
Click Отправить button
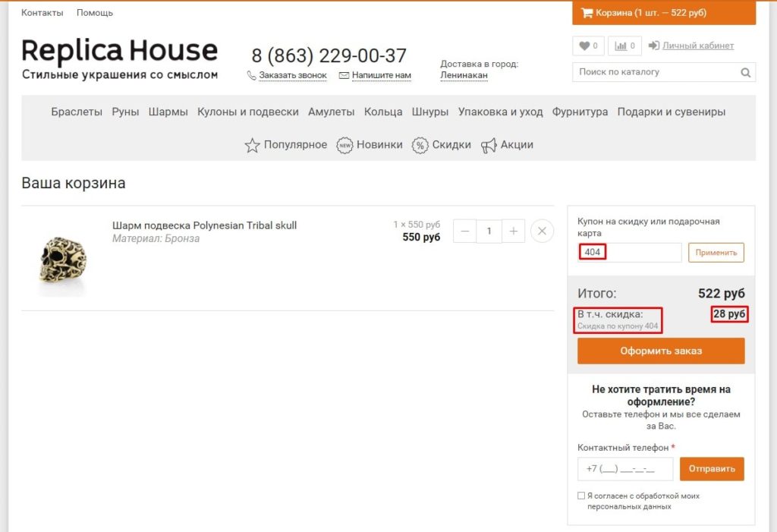(x=712, y=469)
